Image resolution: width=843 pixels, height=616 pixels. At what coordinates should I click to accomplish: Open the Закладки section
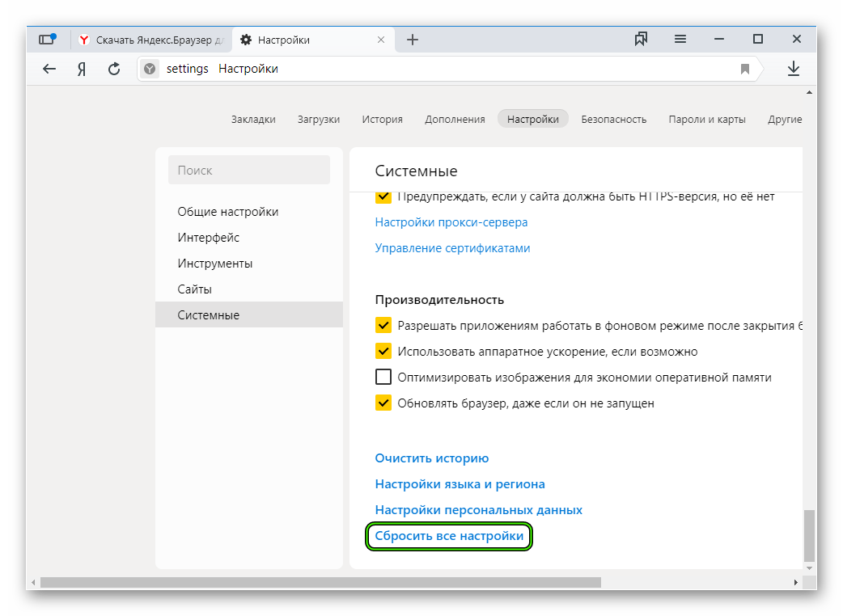(253, 119)
